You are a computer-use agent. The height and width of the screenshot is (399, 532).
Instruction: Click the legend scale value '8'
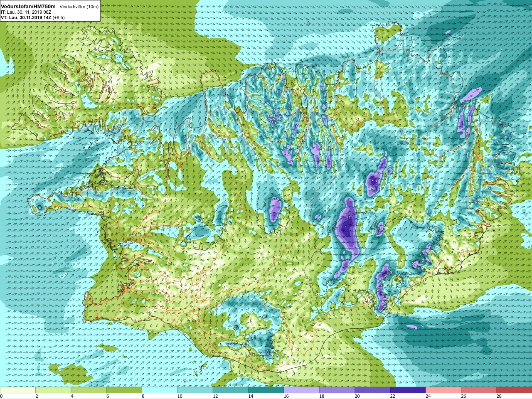click(143, 396)
